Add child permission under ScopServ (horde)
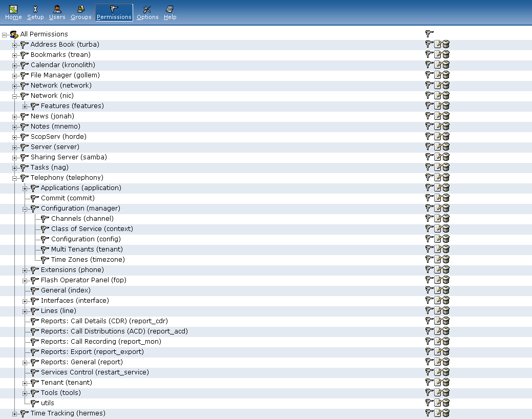Screen dimensions: 532x419 click(429, 136)
